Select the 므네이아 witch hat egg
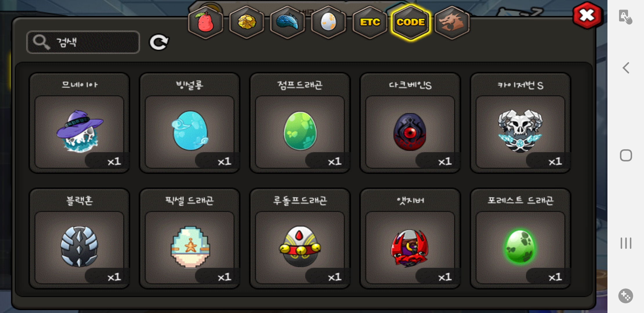Image resolution: width=644 pixels, height=313 pixels. pyautogui.click(x=79, y=123)
